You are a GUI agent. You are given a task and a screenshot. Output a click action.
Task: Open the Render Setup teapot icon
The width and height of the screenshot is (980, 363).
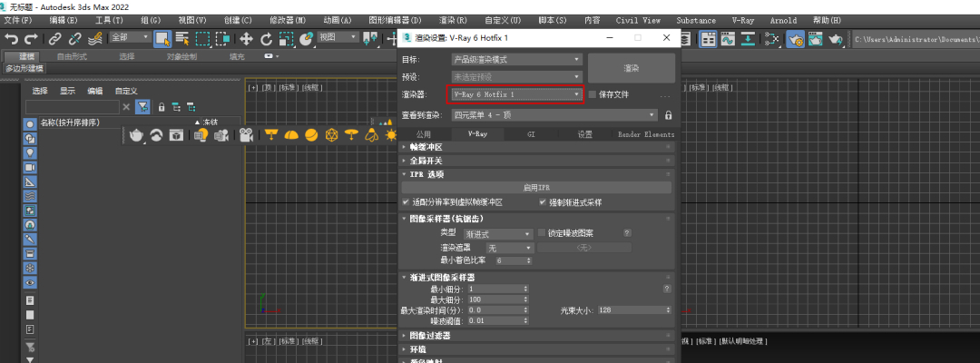tap(797, 39)
